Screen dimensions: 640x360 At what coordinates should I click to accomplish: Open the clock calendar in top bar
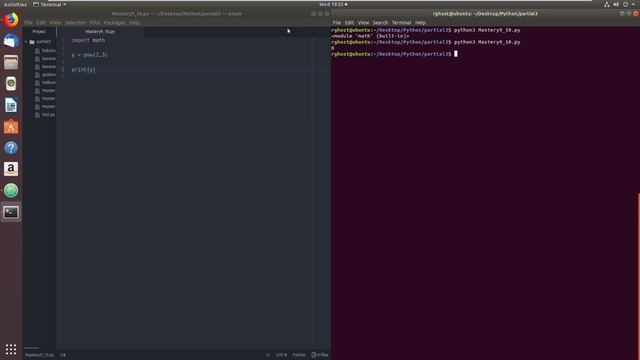pos(333,4)
